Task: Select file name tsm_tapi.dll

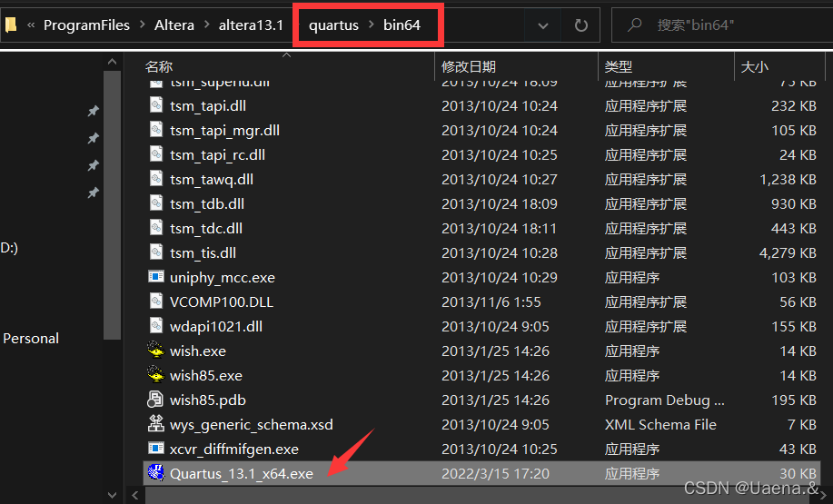Action: (208, 105)
